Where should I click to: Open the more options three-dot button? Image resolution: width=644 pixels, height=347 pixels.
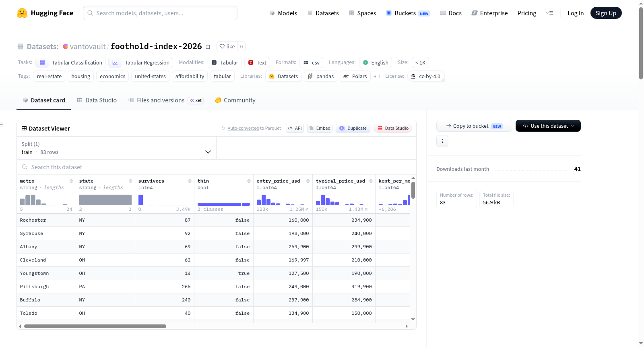pos(442,141)
